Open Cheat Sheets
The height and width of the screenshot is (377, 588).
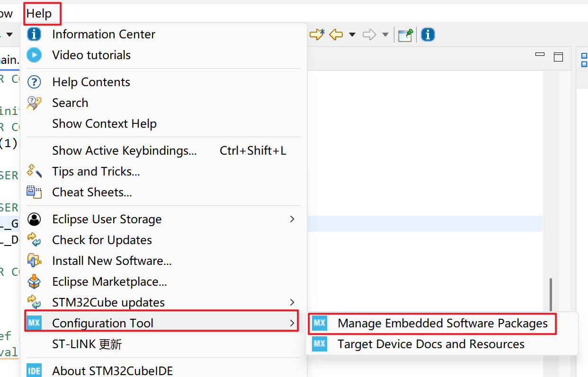coord(92,192)
